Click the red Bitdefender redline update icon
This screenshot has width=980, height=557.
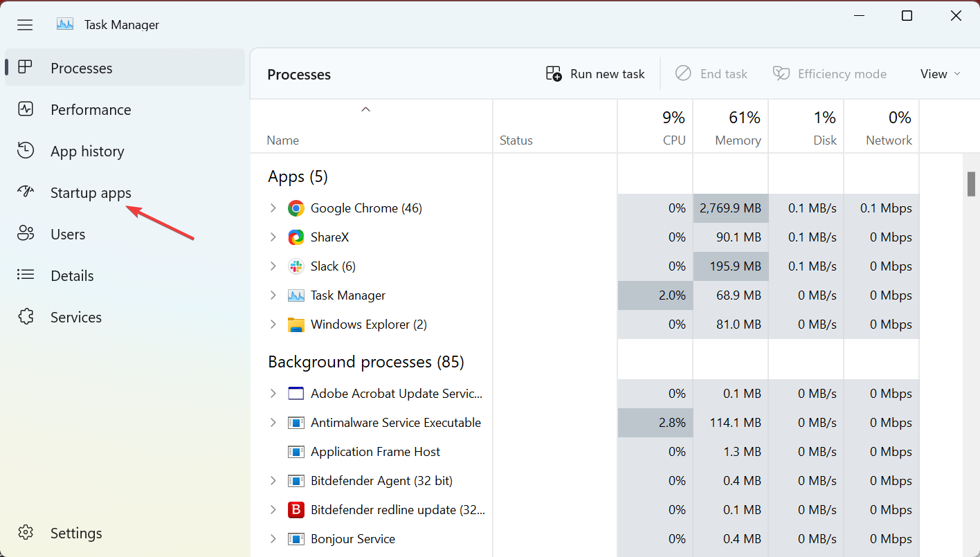pos(296,510)
